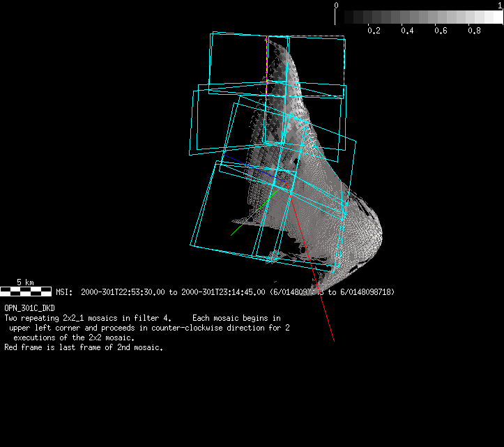Select the 0.4 tick label on the colorbar
The image size is (504, 447).
pos(407,31)
